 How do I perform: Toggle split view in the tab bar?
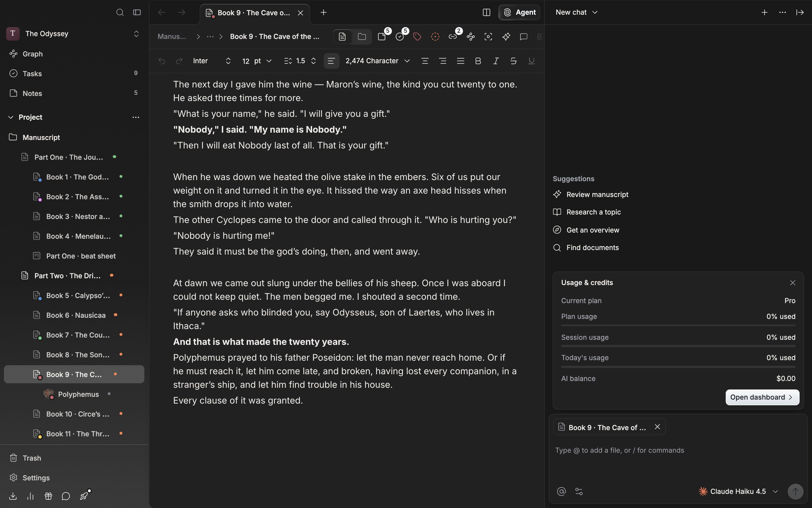click(x=487, y=12)
